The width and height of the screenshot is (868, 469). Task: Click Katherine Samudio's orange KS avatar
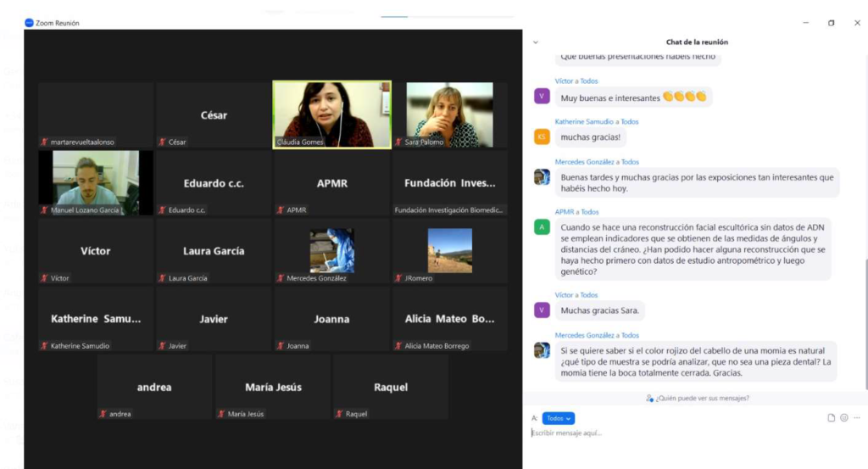[x=542, y=137]
